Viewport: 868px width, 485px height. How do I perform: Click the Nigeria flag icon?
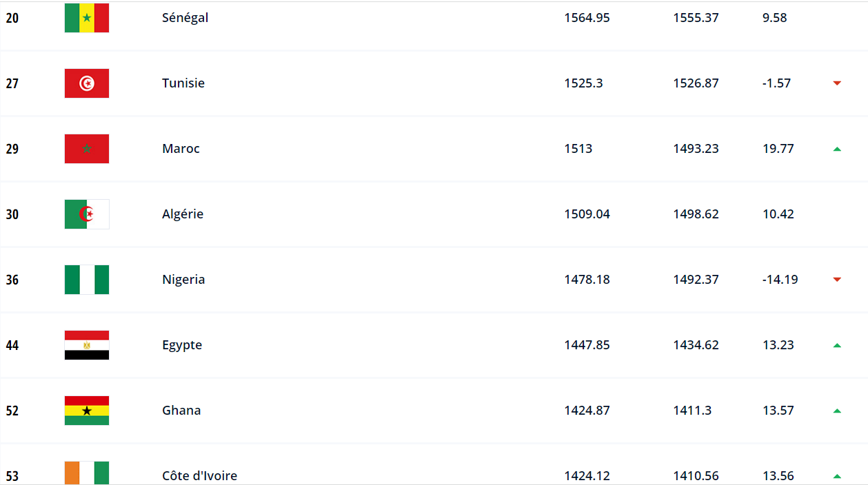point(87,280)
